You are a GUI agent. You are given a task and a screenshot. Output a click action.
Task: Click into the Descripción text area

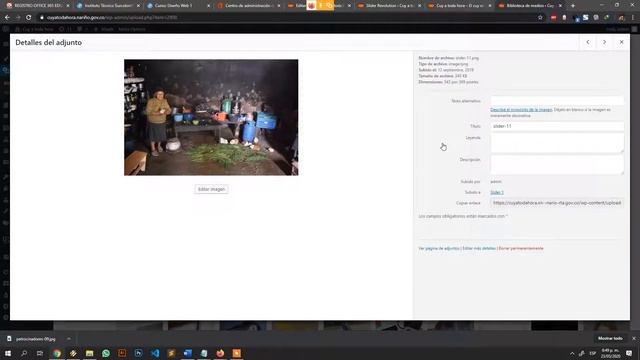[x=557, y=164]
